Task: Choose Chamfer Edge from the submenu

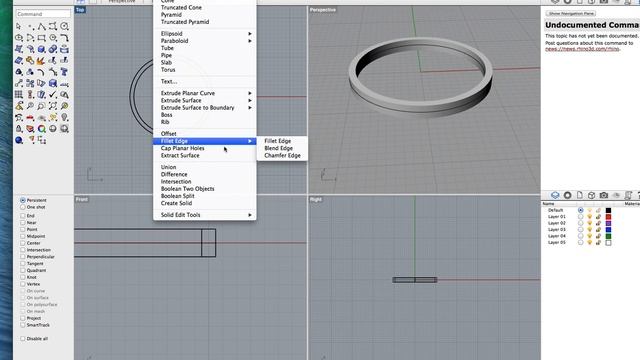Action: coord(282,156)
